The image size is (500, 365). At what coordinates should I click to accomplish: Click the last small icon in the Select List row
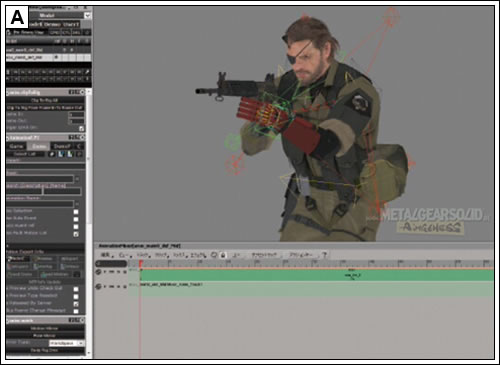click(79, 154)
